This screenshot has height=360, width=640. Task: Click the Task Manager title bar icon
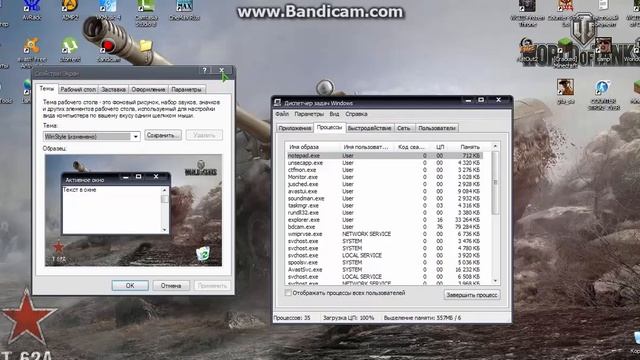278,102
